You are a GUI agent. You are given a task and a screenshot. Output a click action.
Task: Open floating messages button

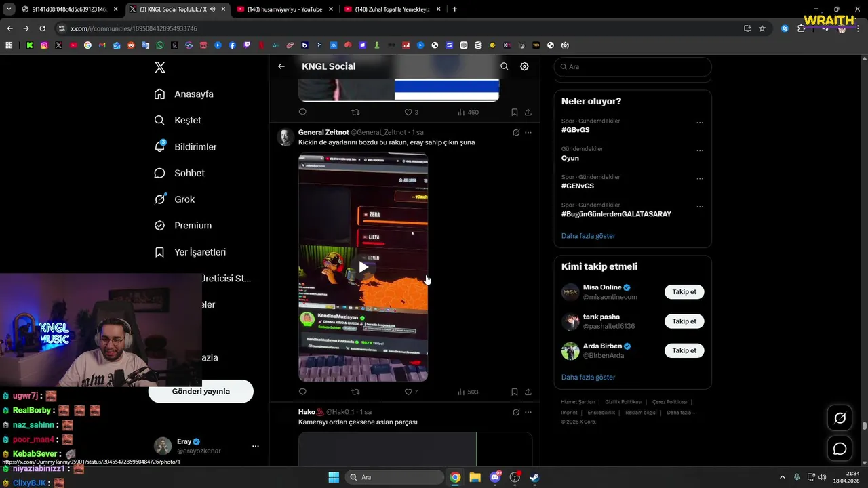click(x=840, y=449)
